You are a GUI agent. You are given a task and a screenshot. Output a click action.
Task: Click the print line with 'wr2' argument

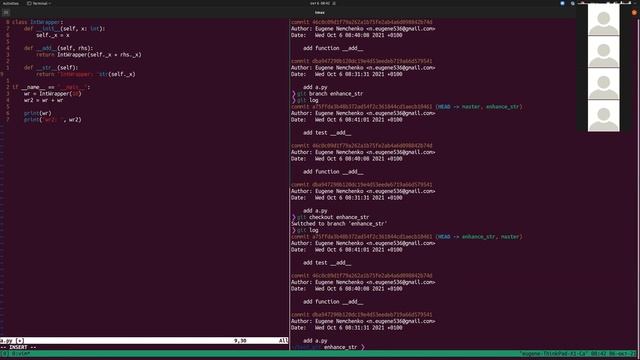(x=53, y=120)
